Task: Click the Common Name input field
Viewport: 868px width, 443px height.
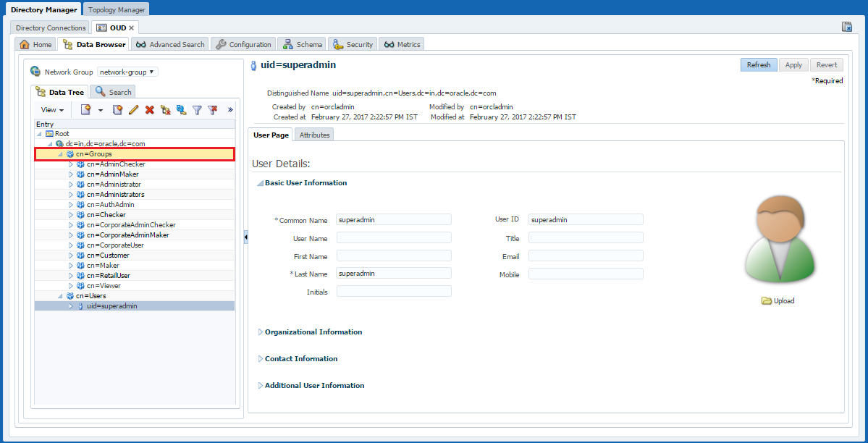Action: pos(394,219)
